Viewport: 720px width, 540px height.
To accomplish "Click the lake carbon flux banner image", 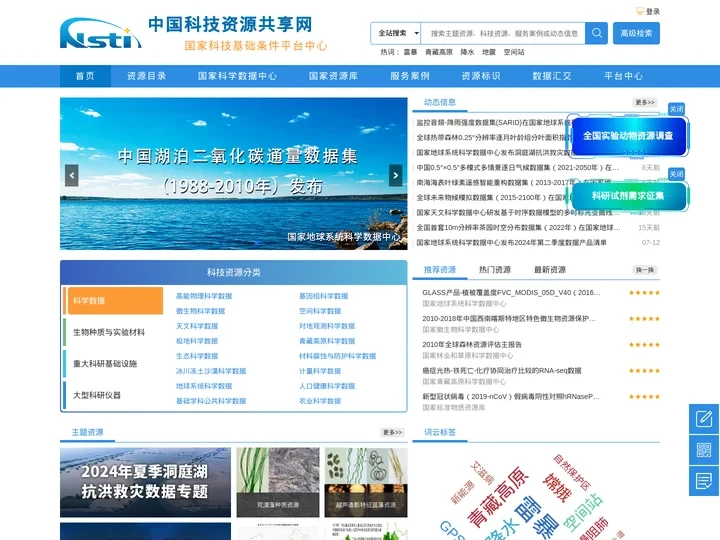I will tap(234, 174).
